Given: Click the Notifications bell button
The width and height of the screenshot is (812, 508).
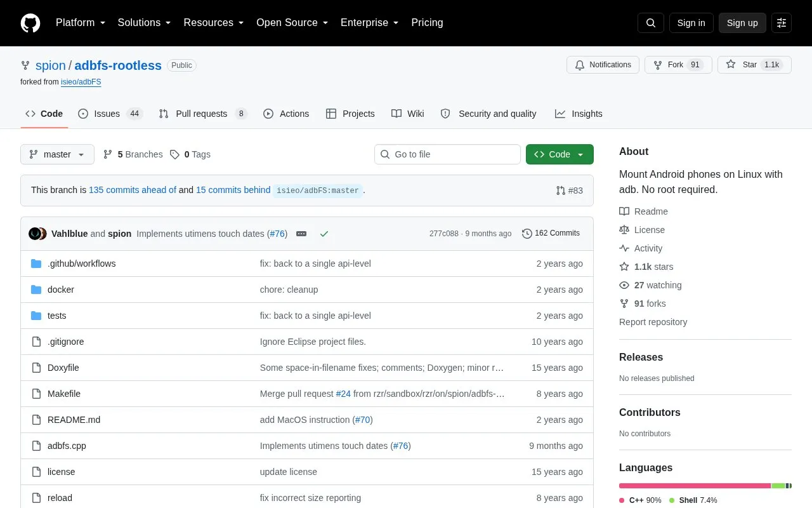Looking at the screenshot, I should coord(603,65).
